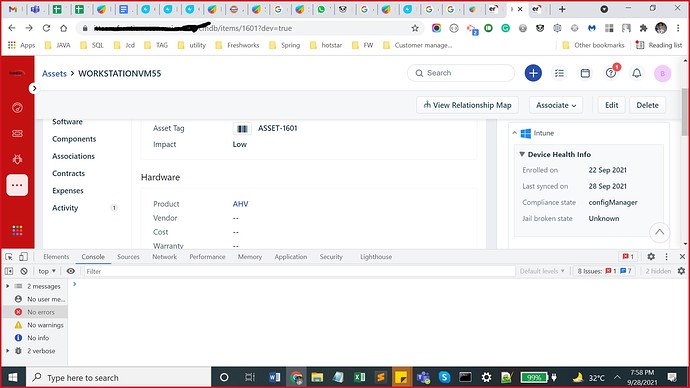Viewport: 690px width, 388px height.
Task: Switch to the Application tab
Action: pos(290,256)
